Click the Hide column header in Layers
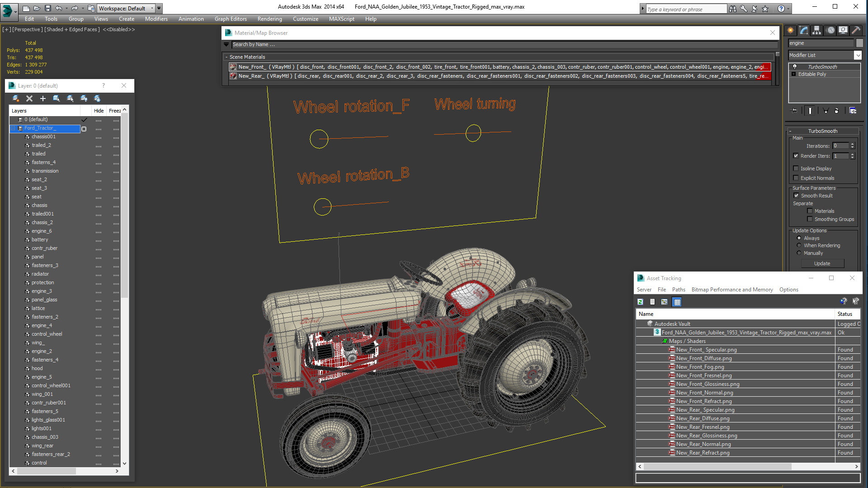This screenshot has height=488, width=868. (x=99, y=111)
